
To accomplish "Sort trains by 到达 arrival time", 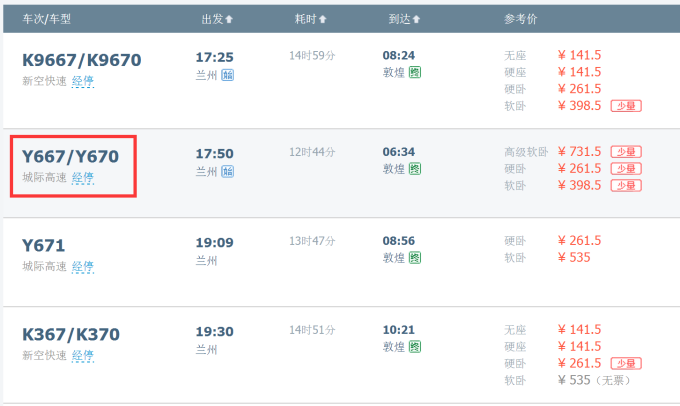I will (404, 19).
